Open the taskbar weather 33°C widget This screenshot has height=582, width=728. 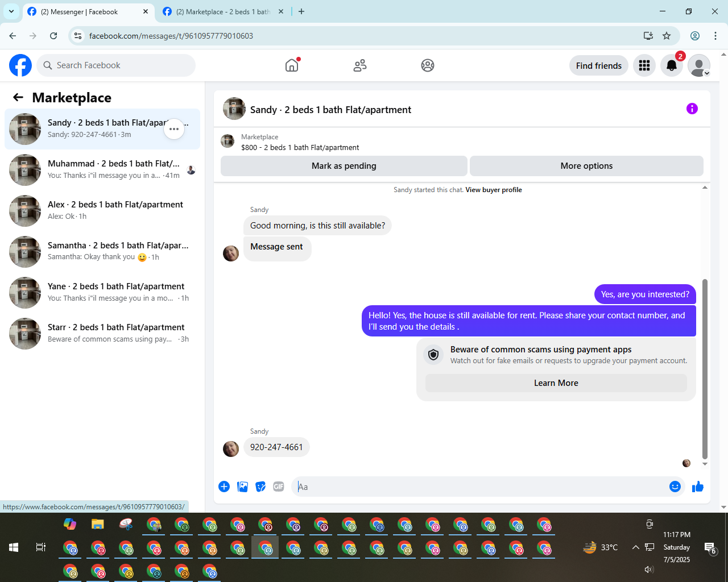[601, 547]
